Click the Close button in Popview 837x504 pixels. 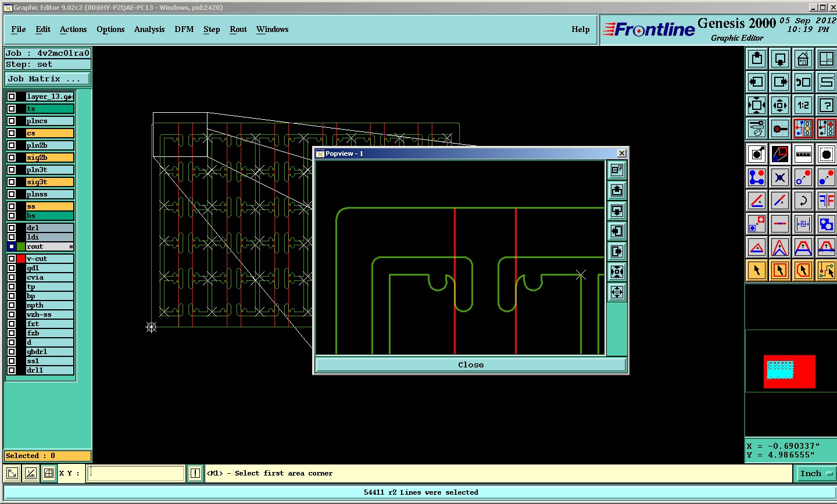tap(470, 365)
